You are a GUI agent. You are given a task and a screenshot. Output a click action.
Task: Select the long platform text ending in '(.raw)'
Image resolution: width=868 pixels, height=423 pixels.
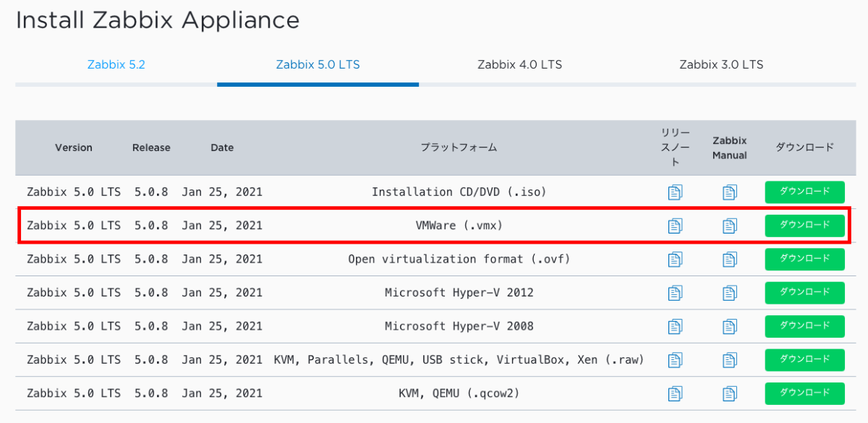[459, 360]
